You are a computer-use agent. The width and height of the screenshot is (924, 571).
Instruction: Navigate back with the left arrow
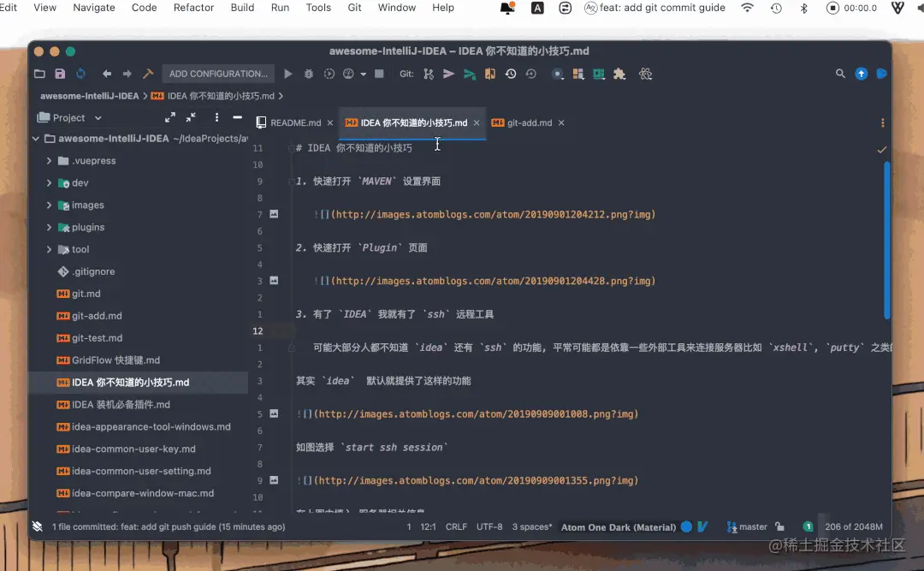coord(107,74)
